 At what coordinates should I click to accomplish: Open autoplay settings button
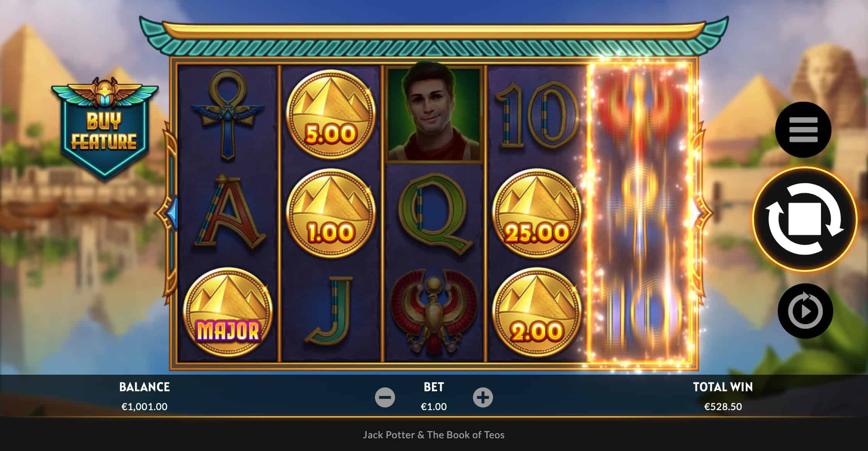point(805,311)
